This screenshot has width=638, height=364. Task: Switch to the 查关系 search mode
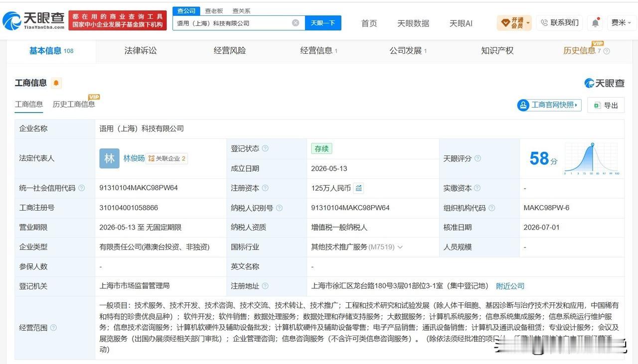(241, 11)
